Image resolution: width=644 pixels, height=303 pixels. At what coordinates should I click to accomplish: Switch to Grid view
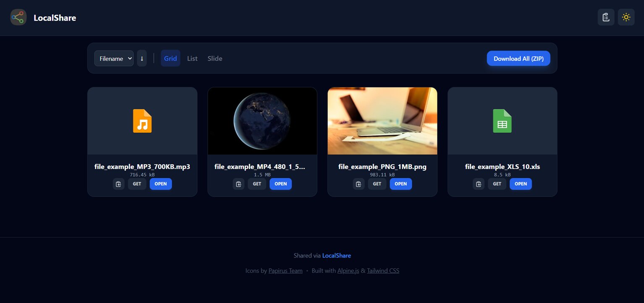point(170,58)
